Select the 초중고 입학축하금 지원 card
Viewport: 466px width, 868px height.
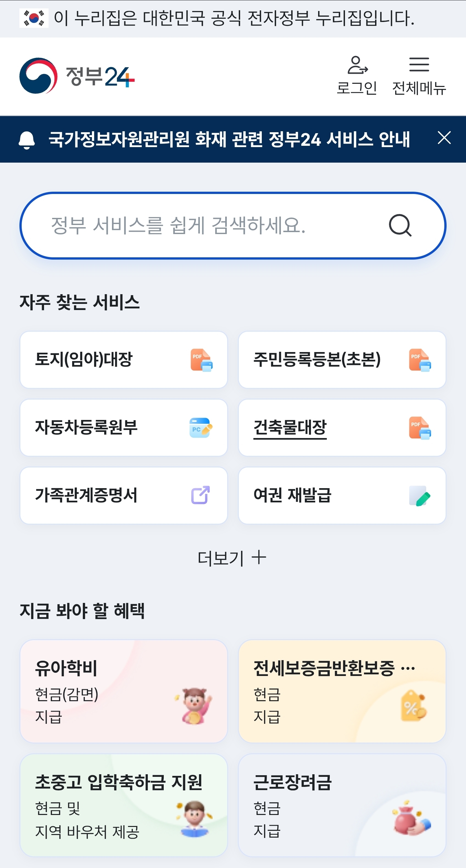coord(123,805)
